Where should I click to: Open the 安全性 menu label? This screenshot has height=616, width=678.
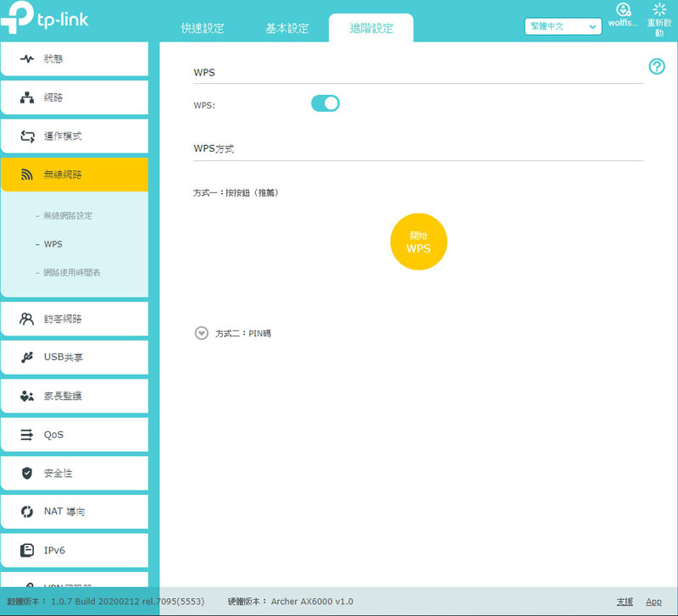click(58, 473)
